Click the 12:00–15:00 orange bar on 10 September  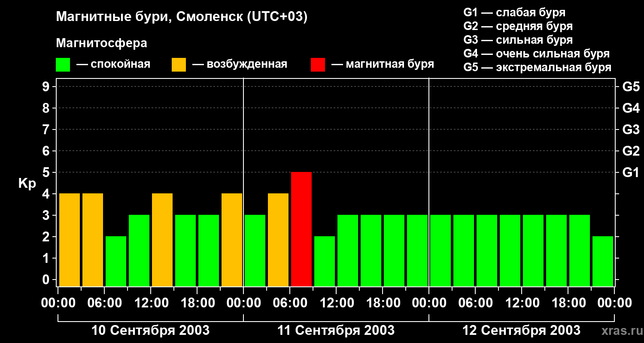point(162,240)
